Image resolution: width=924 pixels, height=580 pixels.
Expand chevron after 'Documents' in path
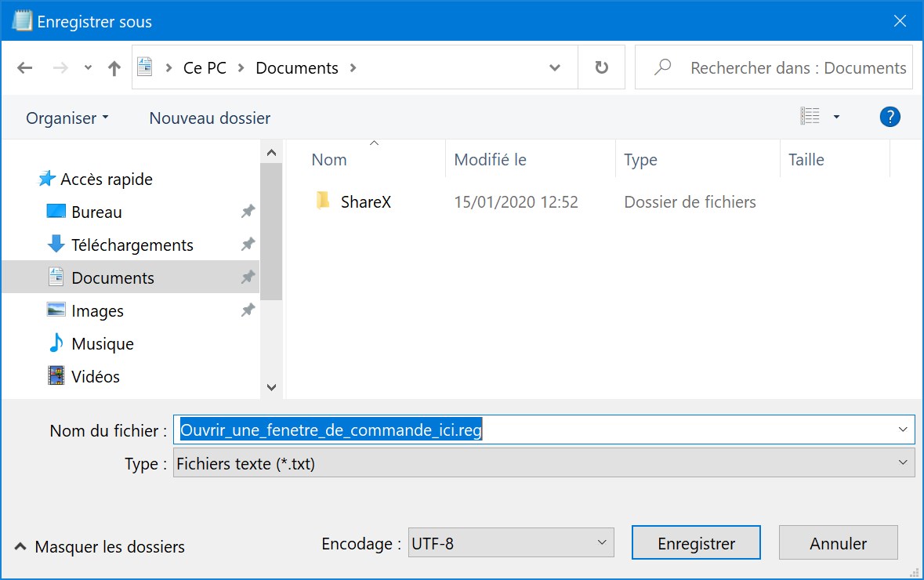pos(353,67)
